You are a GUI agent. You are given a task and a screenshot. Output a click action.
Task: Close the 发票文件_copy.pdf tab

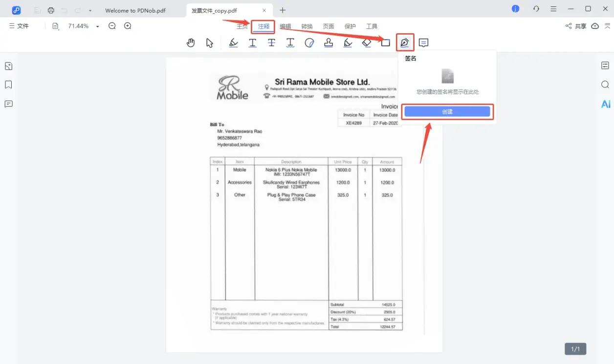(264, 10)
